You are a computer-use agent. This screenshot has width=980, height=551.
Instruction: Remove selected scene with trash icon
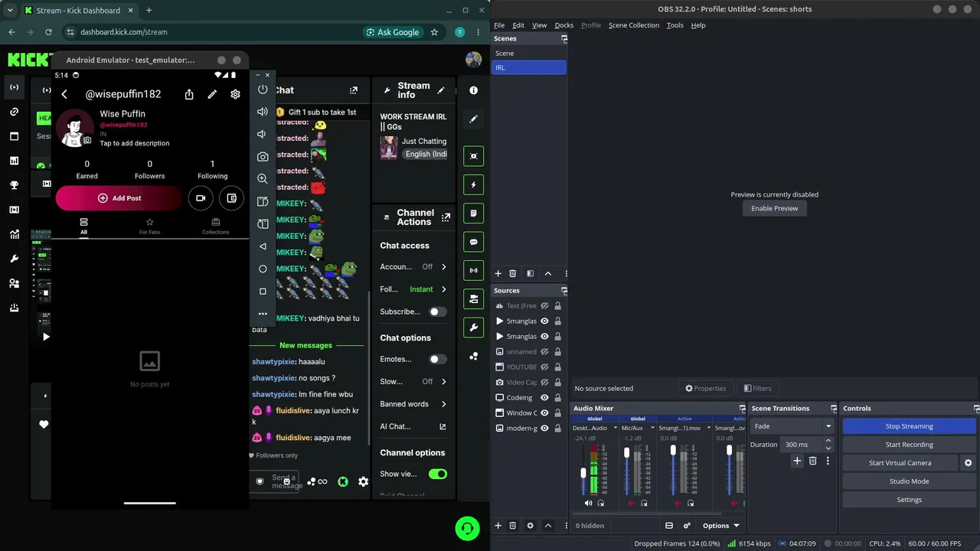click(513, 273)
